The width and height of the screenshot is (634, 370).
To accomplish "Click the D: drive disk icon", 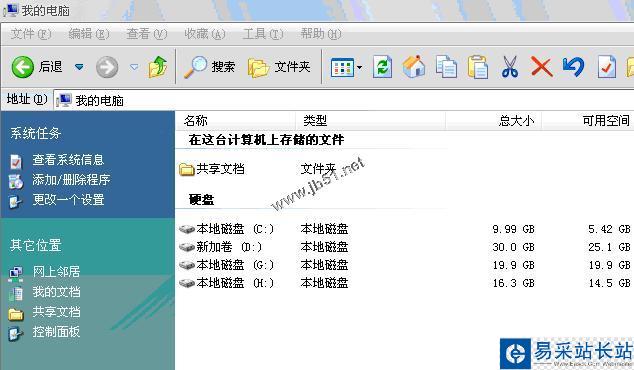I will (187, 247).
